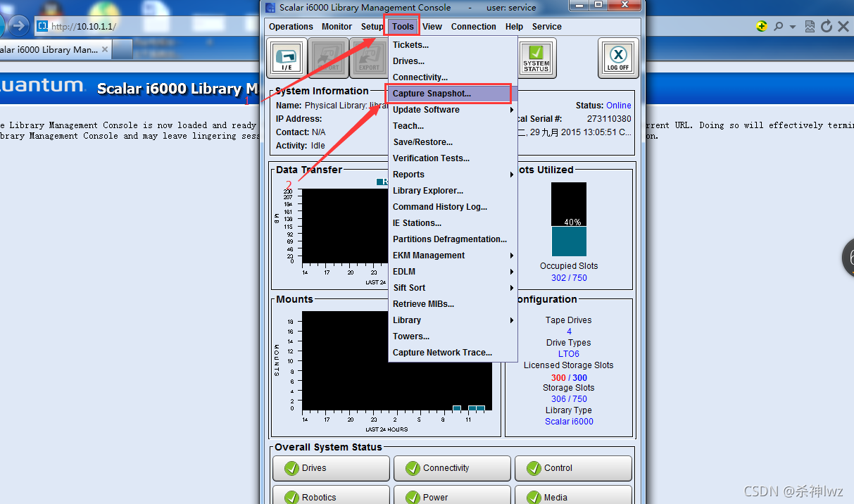The image size is (854, 504).
Task: Click tape drives count 4
Action: pos(569,332)
